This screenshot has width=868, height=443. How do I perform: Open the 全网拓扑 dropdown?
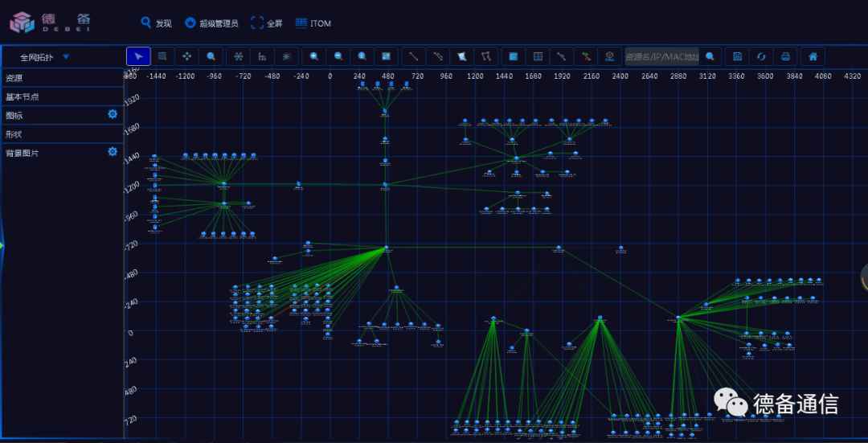(45, 57)
